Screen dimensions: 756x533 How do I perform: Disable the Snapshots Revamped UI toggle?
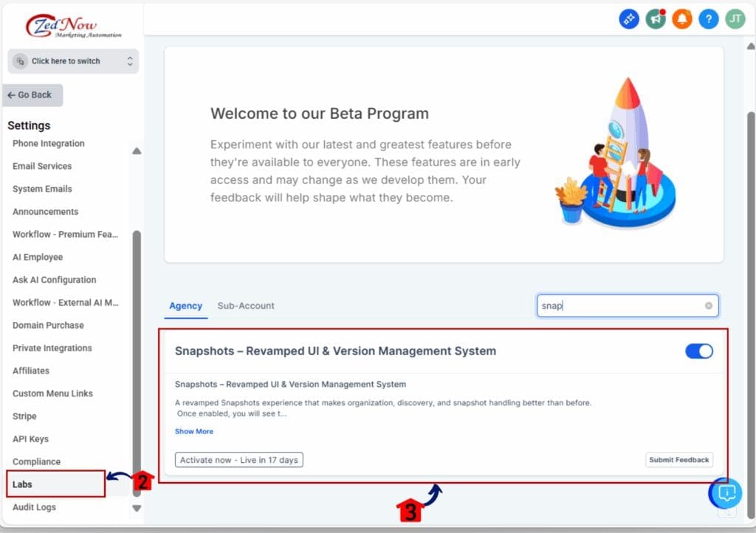pyautogui.click(x=698, y=351)
